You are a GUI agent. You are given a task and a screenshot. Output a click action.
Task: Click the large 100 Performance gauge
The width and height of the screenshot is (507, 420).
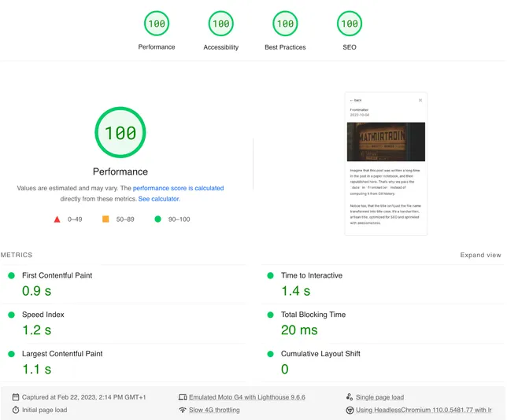click(x=120, y=133)
